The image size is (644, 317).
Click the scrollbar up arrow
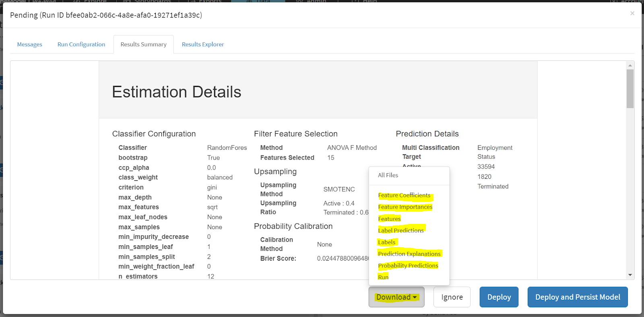click(630, 65)
